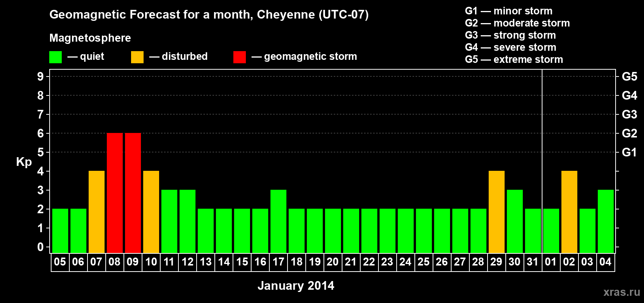The image size is (644, 303).
Task: Click the G4 right-axis label
Action: pyautogui.click(x=630, y=95)
